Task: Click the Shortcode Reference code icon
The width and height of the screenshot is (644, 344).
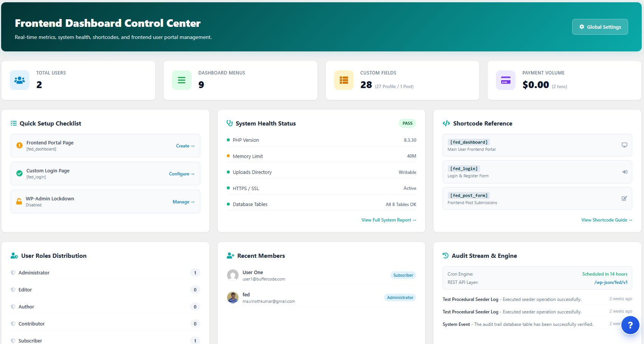Action: pyautogui.click(x=446, y=123)
